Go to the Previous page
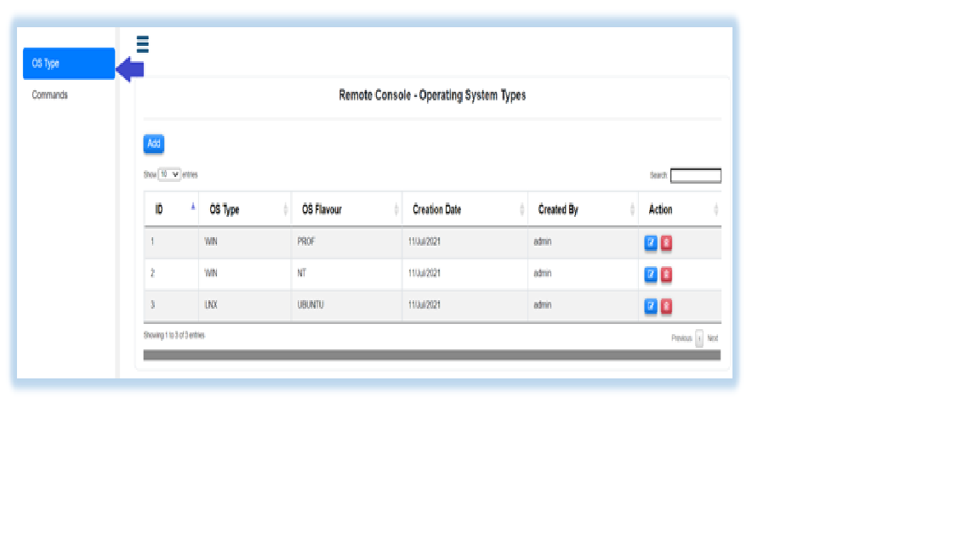Image resolution: width=980 pixels, height=551 pixels. 681,338
